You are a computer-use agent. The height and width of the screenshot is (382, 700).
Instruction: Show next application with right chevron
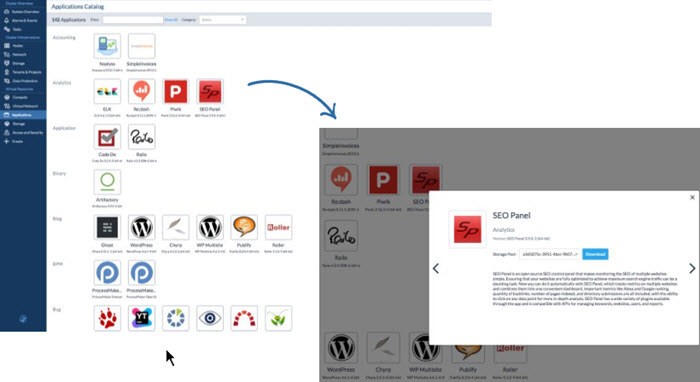pyautogui.click(x=692, y=268)
